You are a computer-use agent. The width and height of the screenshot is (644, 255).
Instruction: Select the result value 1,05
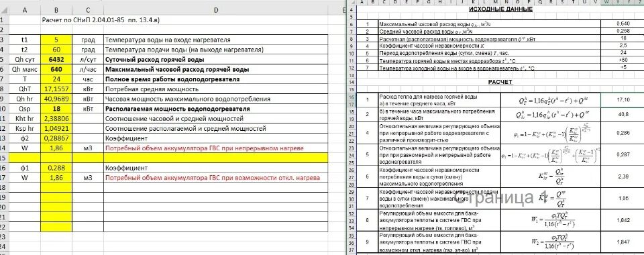point(623,198)
